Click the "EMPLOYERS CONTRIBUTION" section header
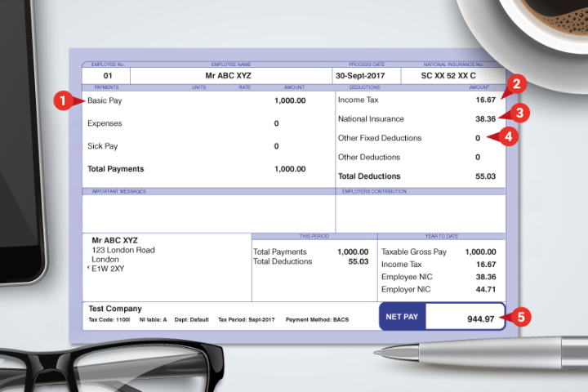588x392 pixels. click(374, 191)
